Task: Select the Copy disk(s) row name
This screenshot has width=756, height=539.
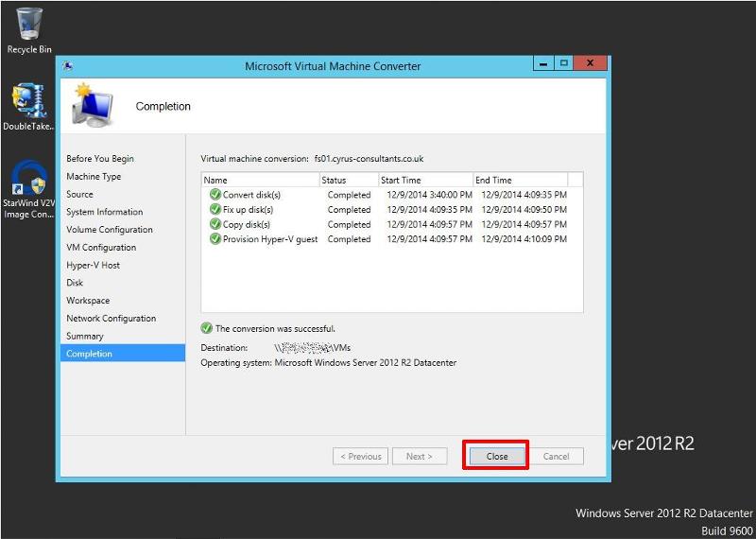Action: tap(247, 224)
